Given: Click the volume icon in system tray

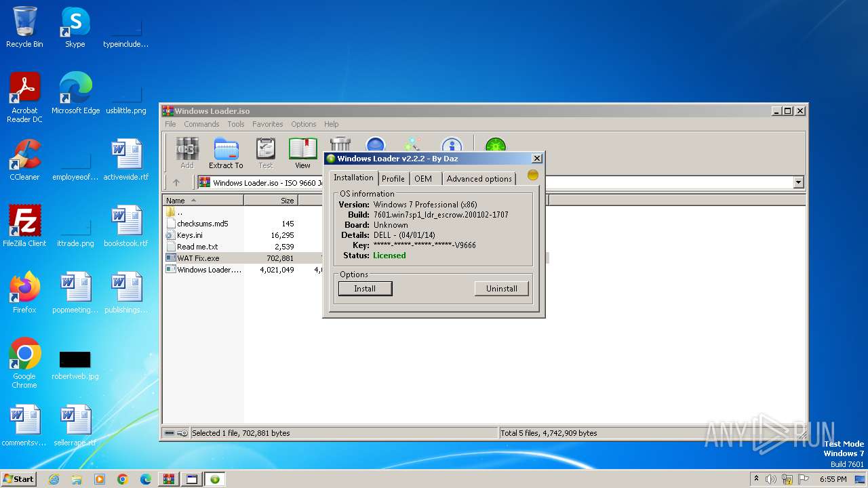Looking at the screenshot, I should [771, 479].
